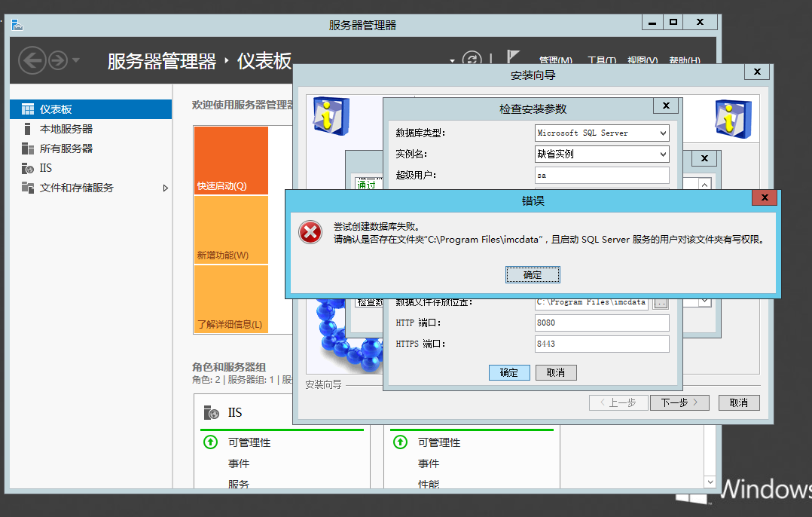This screenshot has width=812, height=517.
Task: Open the navigation history dropdown arrow
Action: point(76,60)
